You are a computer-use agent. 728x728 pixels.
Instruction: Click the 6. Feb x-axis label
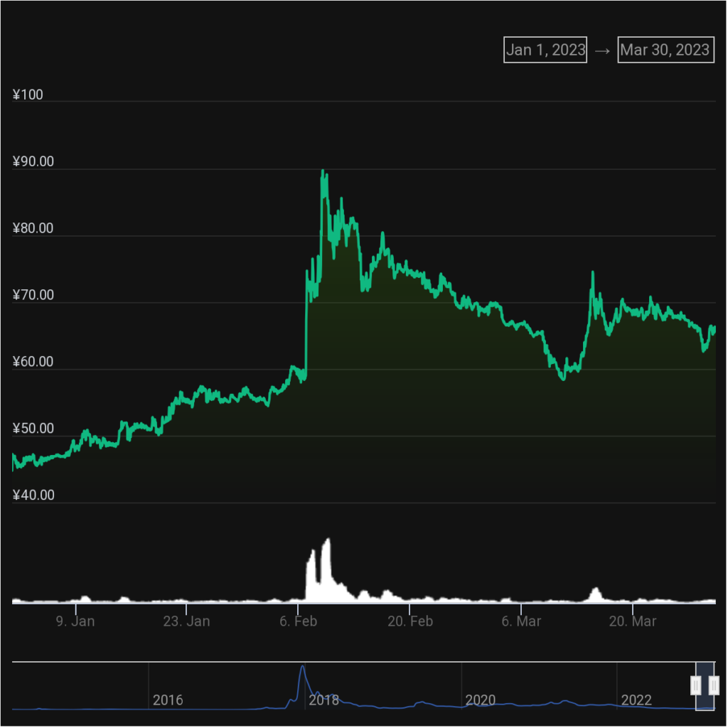click(x=298, y=621)
